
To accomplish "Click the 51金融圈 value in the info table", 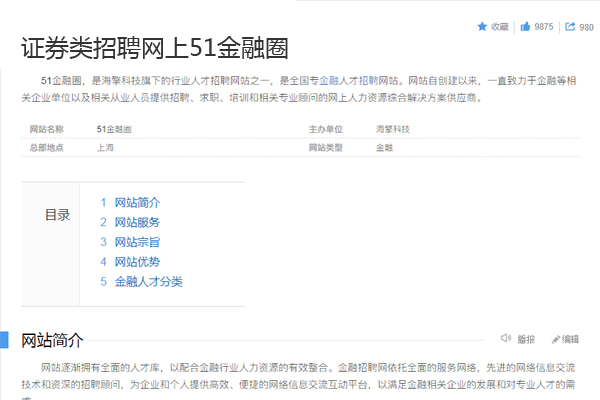I will (114, 129).
